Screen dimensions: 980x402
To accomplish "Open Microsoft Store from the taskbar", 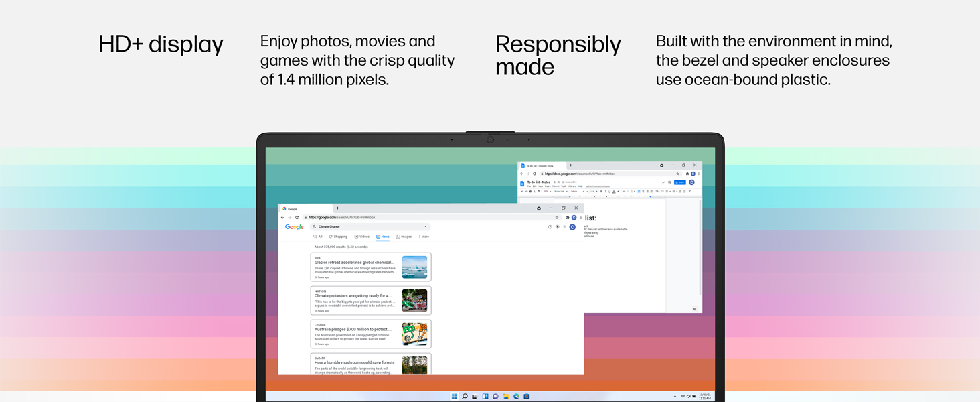I will (x=527, y=397).
